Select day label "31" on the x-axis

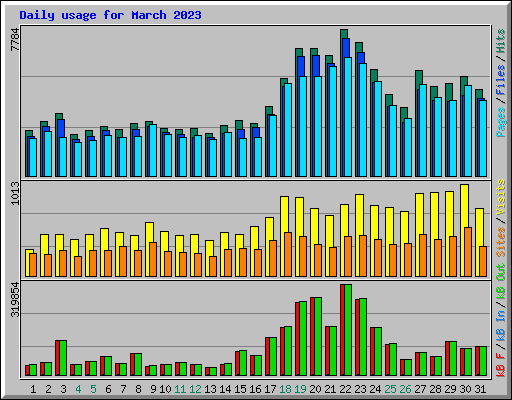point(480,389)
